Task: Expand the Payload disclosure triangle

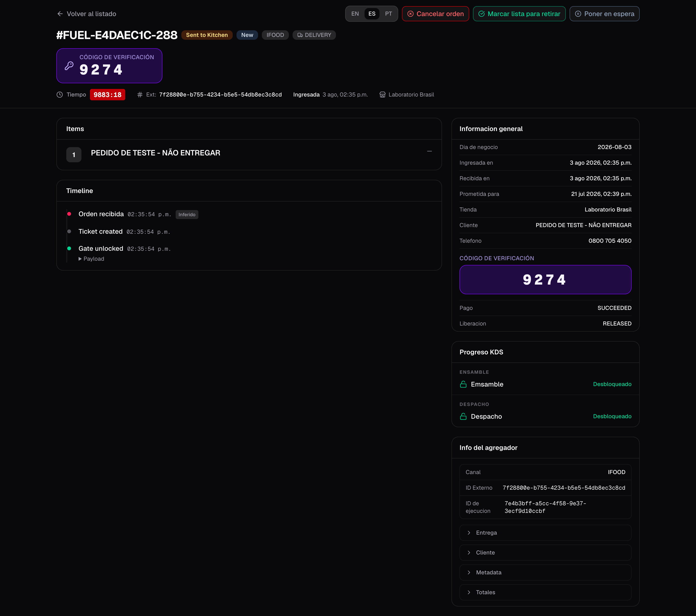Action: pos(80,259)
